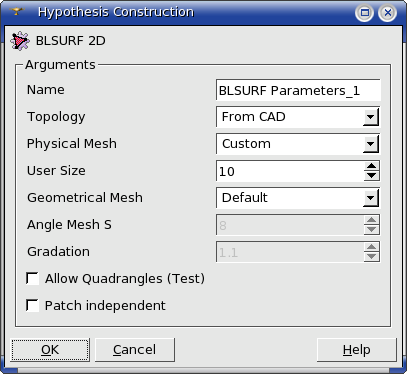
Task: Open the Geometrical Mesh dropdown
Action: tap(298, 198)
